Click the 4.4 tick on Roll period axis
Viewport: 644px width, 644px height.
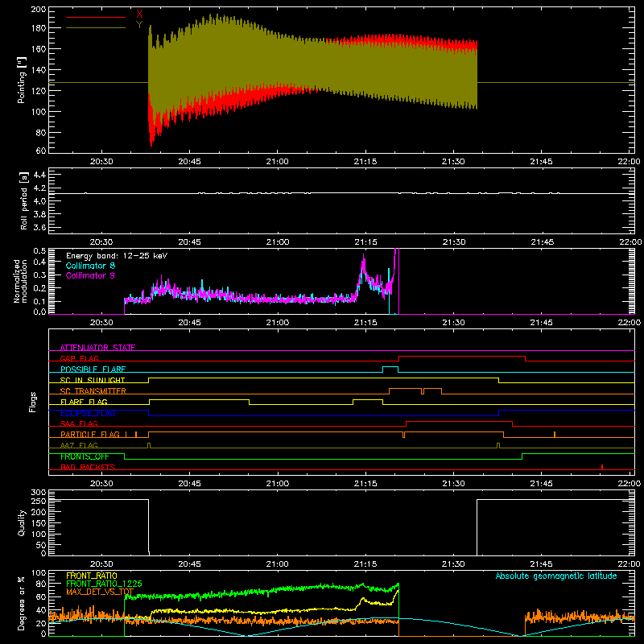[x=39, y=175]
